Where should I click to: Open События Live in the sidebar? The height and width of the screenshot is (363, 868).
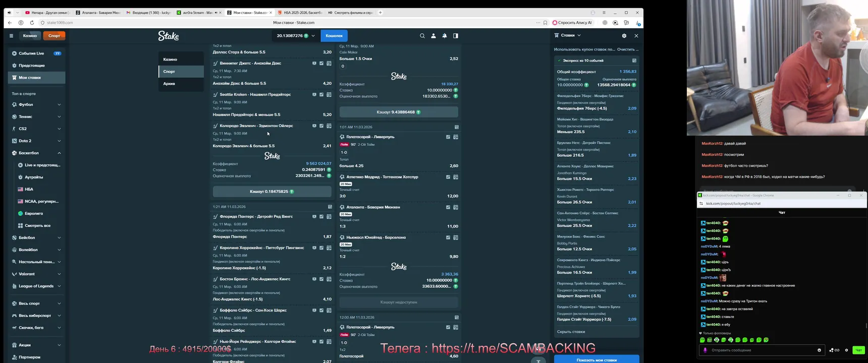36,53
